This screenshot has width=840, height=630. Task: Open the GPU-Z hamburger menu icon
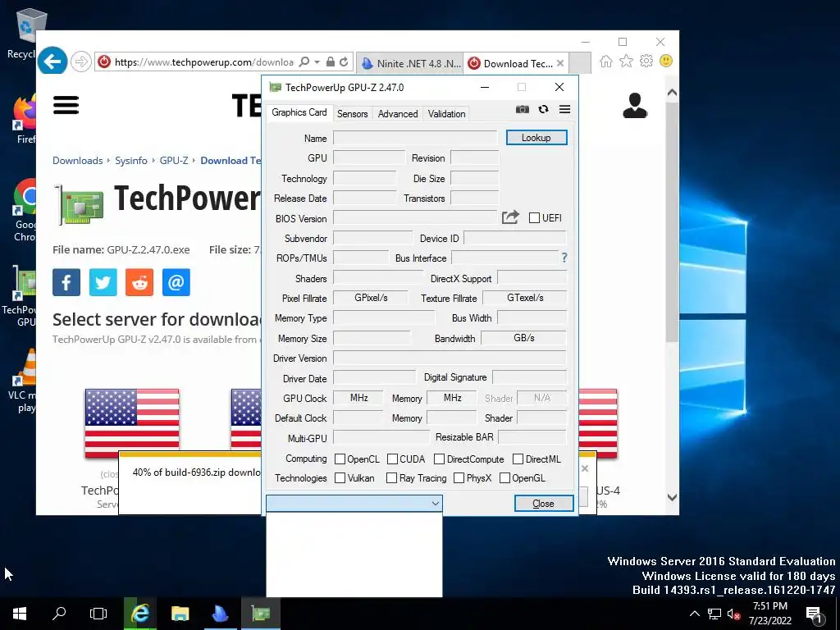click(x=564, y=109)
